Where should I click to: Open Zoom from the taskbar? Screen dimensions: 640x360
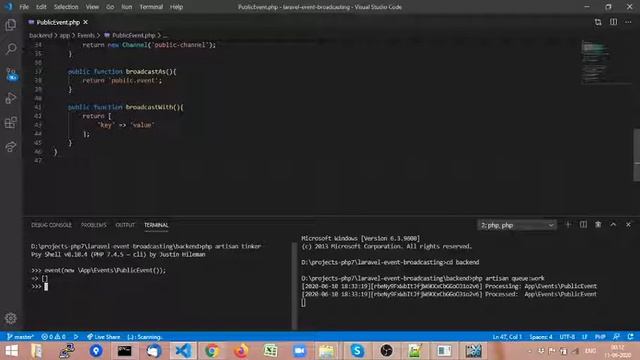[299, 351]
